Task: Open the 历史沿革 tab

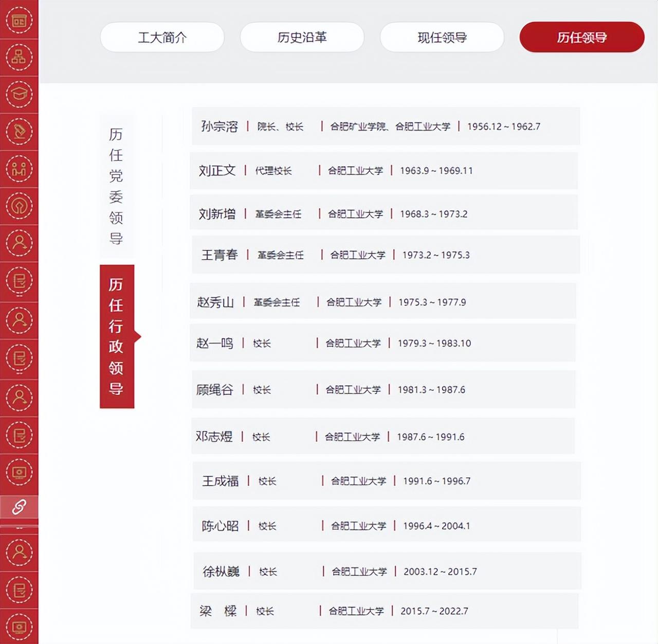Action: [302, 37]
